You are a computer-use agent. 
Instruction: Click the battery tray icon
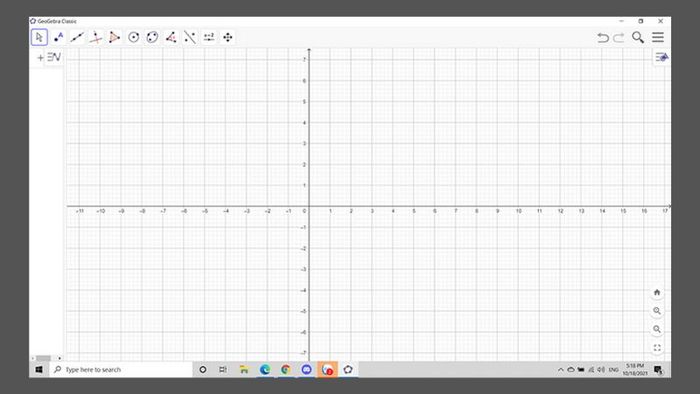(x=581, y=370)
